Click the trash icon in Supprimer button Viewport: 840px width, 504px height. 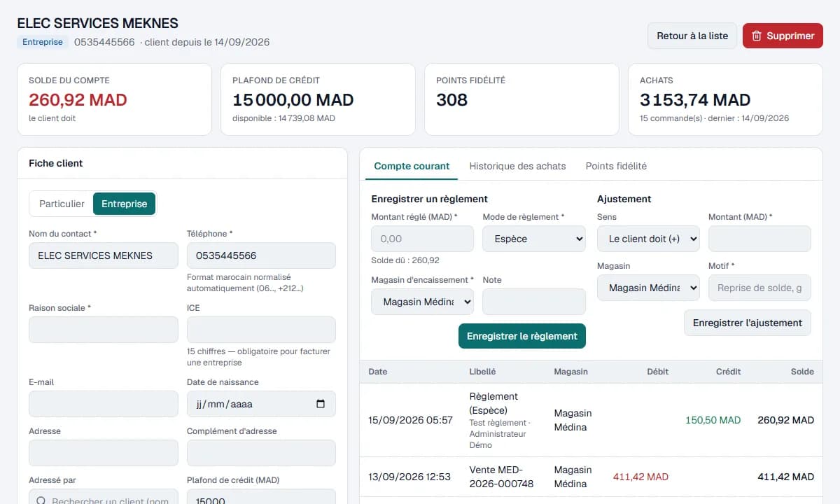(x=757, y=36)
